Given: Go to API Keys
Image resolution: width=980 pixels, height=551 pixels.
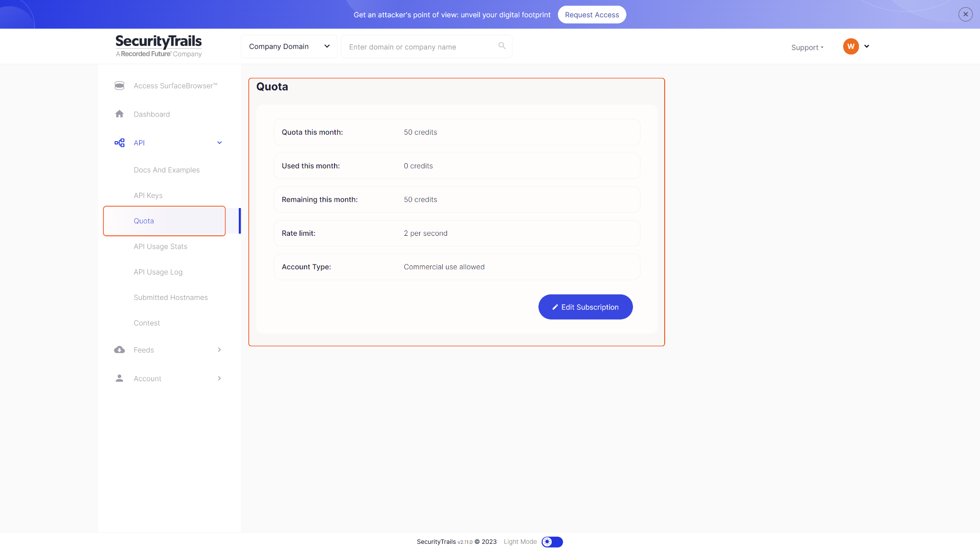Looking at the screenshot, I should pyautogui.click(x=148, y=195).
